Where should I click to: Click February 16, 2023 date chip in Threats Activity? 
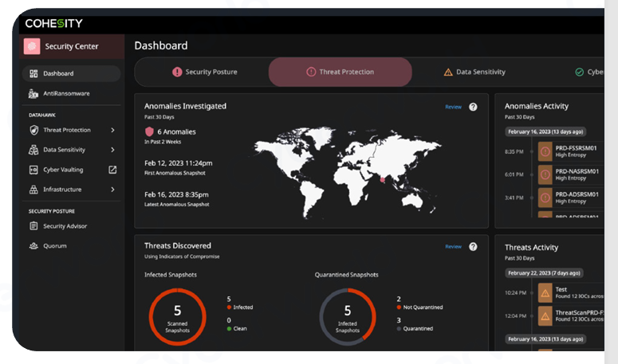coord(545,339)
